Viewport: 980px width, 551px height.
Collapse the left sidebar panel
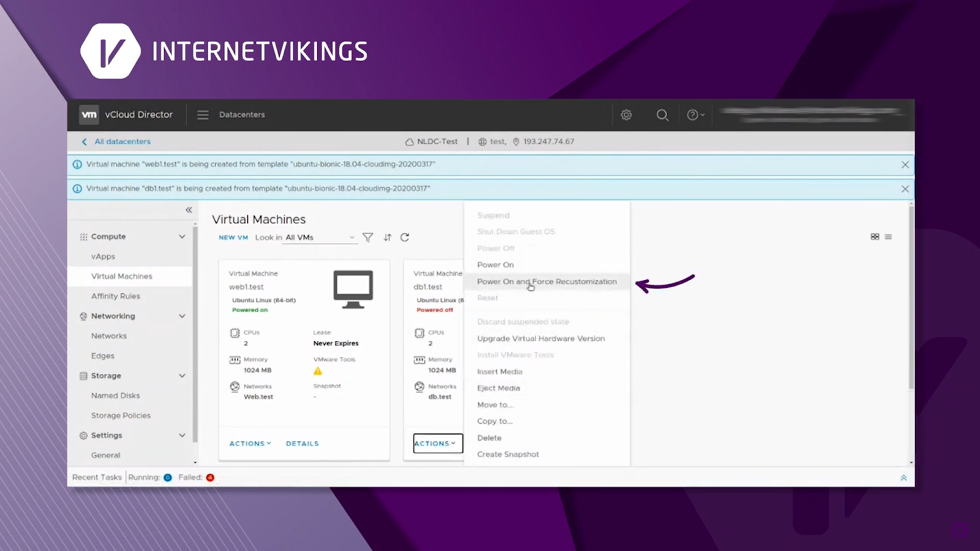189,210
